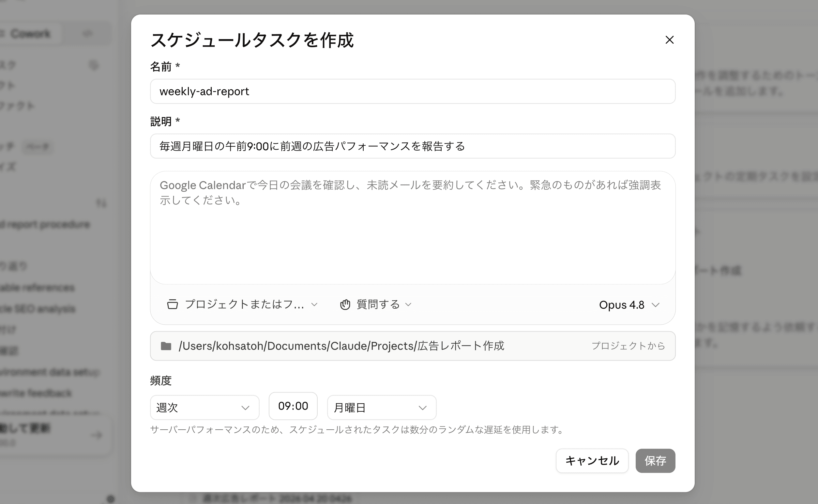Click the プロジェクトから label

[x=628, y=346]
